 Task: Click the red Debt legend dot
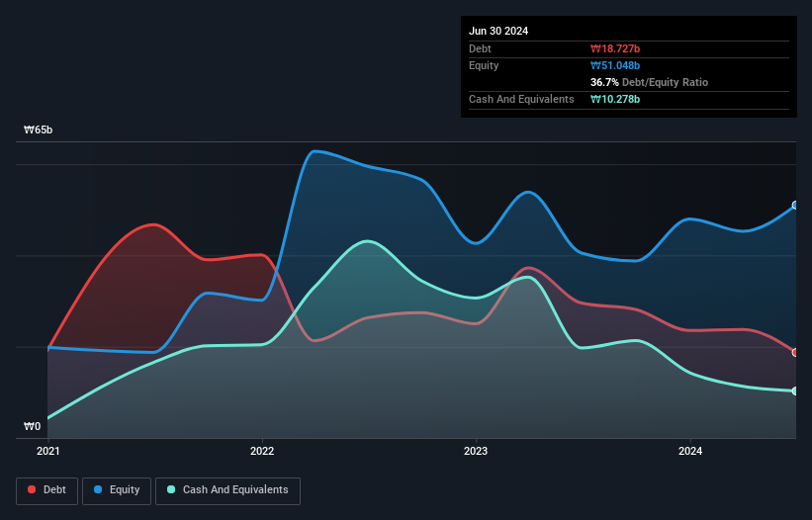pos(32,489)
